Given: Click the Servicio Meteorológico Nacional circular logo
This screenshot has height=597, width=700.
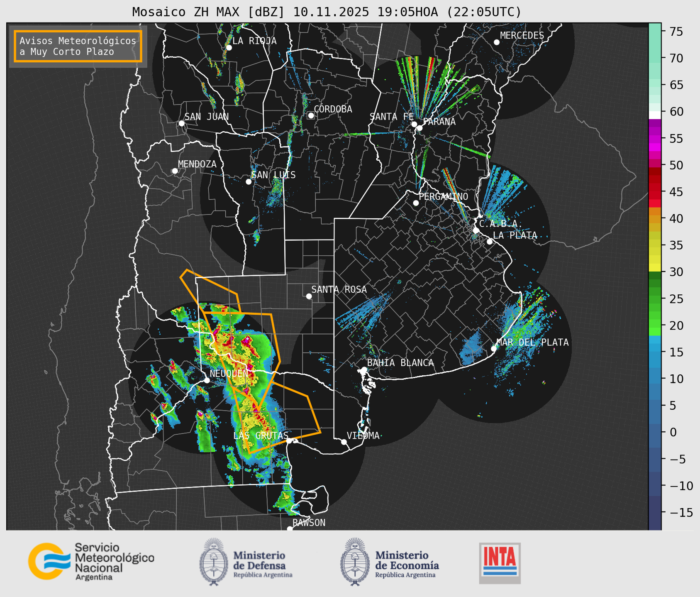Looking at the screenshot, I should (x=49, y=561).
